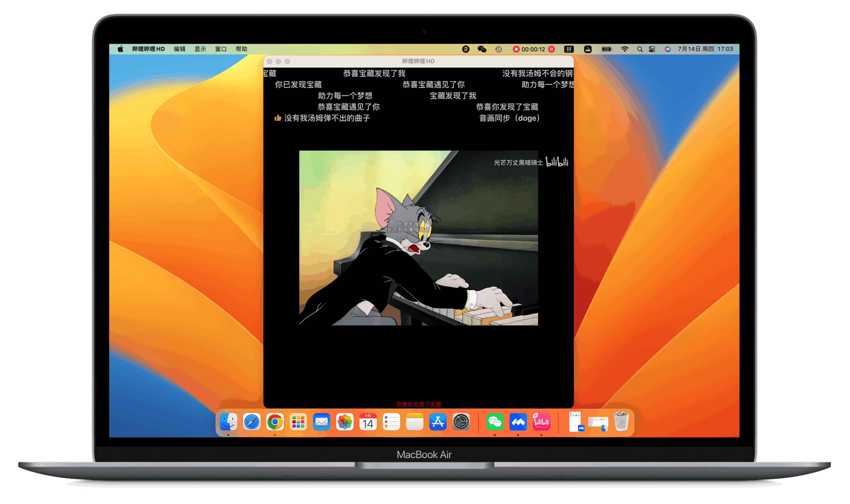Open Control Center

pyautogui.click(x=652, y=49)
